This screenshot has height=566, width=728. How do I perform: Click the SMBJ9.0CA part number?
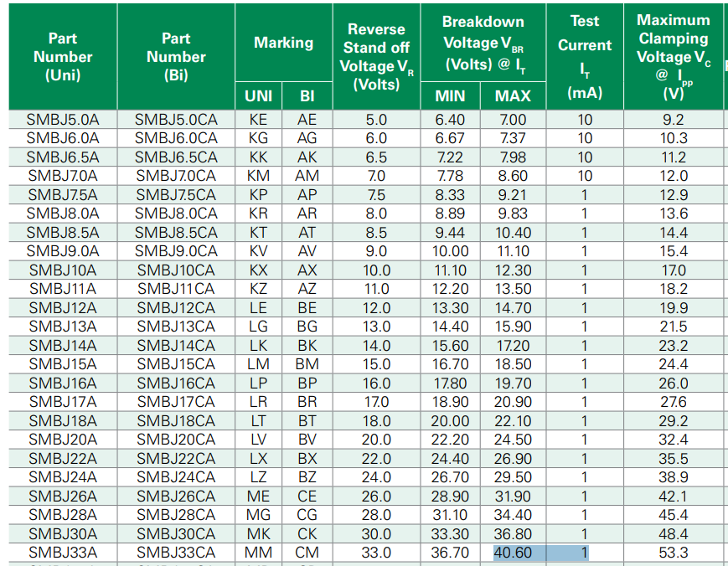pyautogui.click(x=176, y=251)
